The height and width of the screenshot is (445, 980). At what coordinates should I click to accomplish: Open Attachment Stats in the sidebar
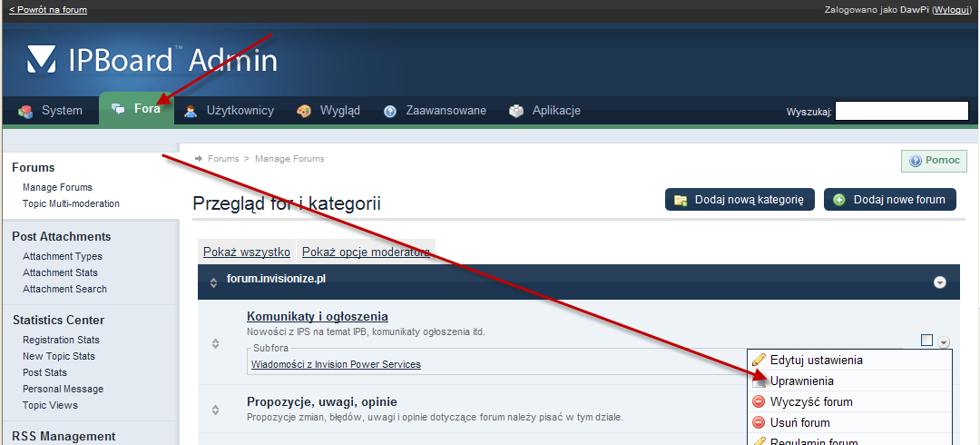click(x=60, y=272)
